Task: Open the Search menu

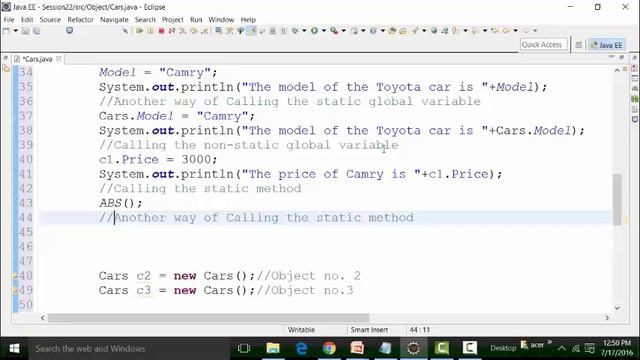Action: 145,20
